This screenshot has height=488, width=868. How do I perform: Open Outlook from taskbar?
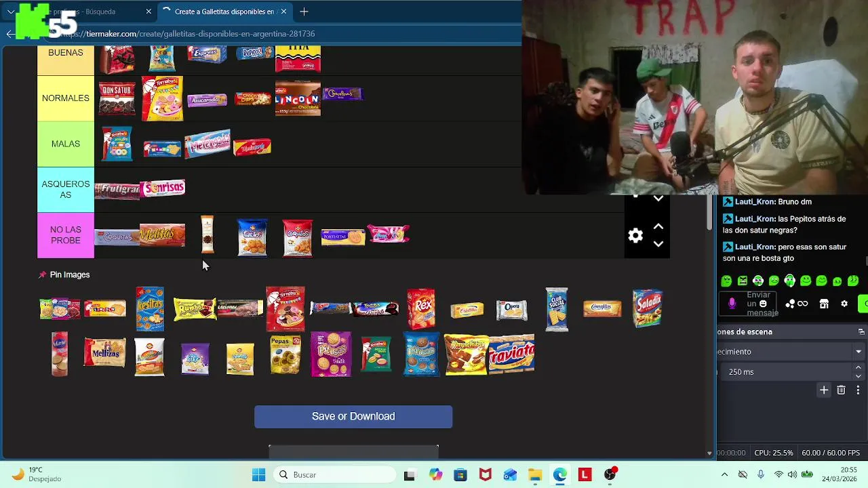tap(510, 474)
